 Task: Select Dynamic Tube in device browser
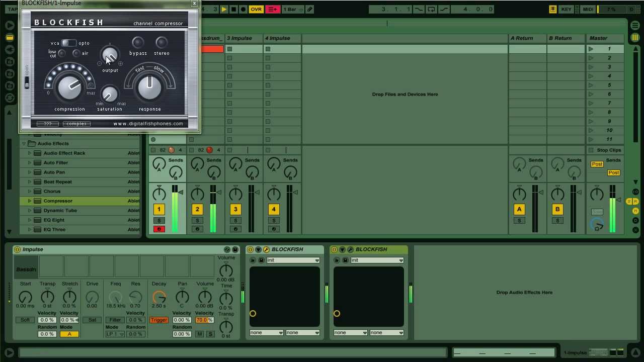[79, 211]
